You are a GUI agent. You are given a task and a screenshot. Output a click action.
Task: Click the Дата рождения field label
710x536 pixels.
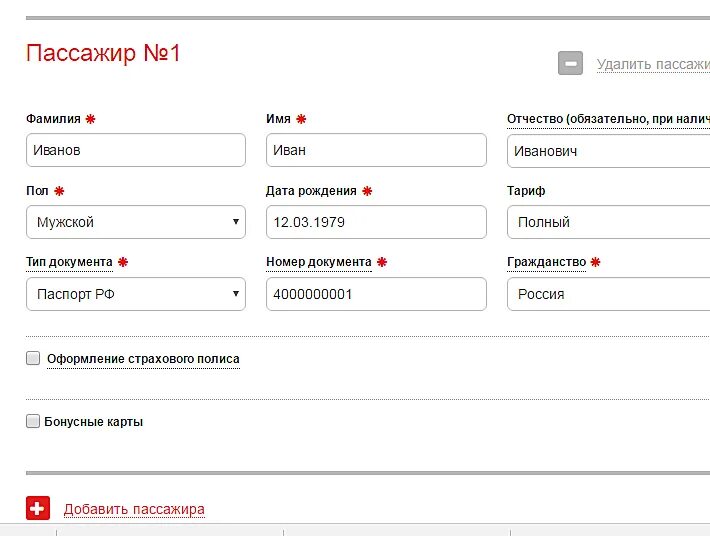click(311, 191)
